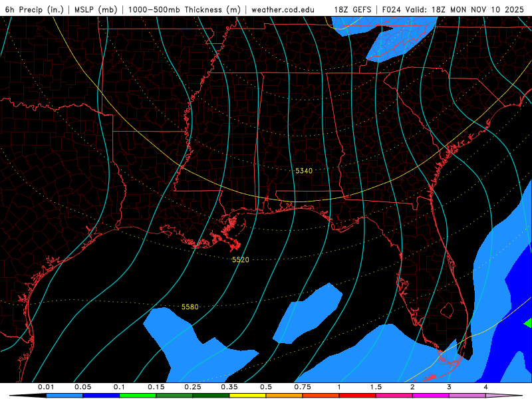The width and height of the screenshot is (532, 399).
Task: Click the light blue 0.01–0.05 color bar segment
Action: (x=65, y=396)
